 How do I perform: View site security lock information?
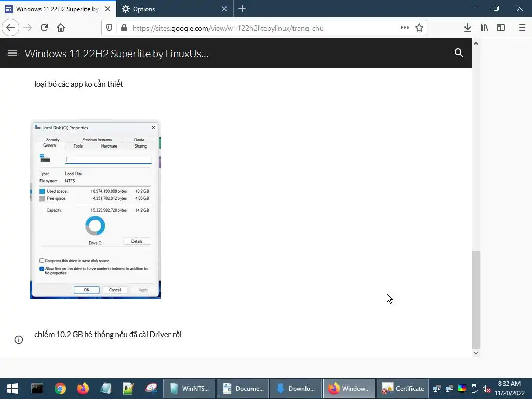124,28
